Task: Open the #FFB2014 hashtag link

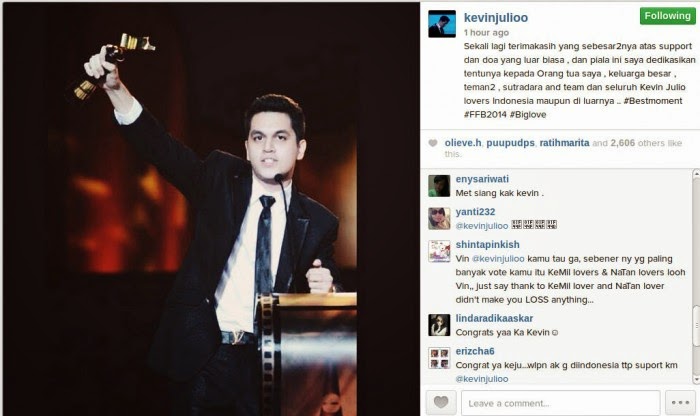Action: click(x=484, y=115)
